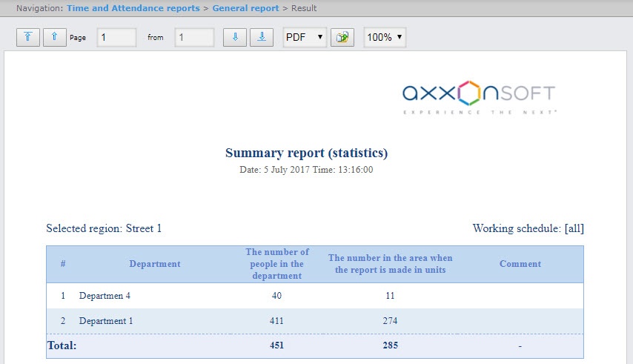Go to the first page of report
Viewport: 633px width, 364px height.
(x=27, y=38)
